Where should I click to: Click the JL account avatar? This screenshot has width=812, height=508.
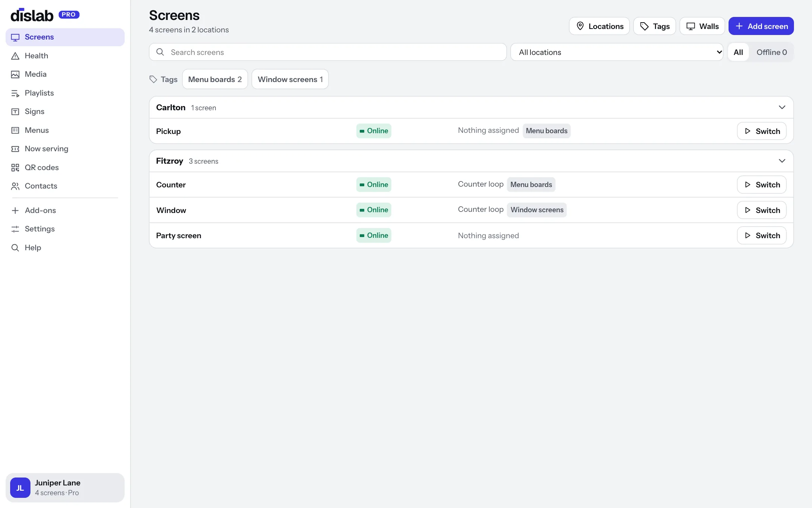tap(20, 488)
